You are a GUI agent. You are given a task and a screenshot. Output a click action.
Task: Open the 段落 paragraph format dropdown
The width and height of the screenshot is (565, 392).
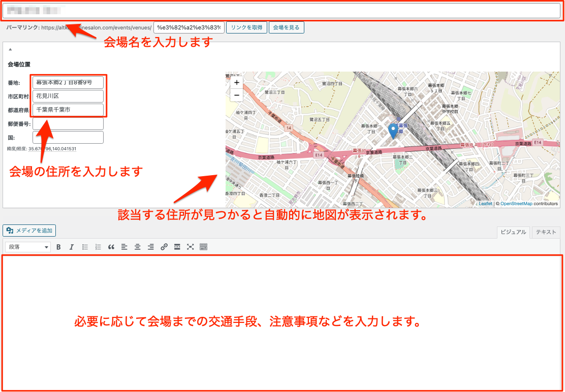28,247
